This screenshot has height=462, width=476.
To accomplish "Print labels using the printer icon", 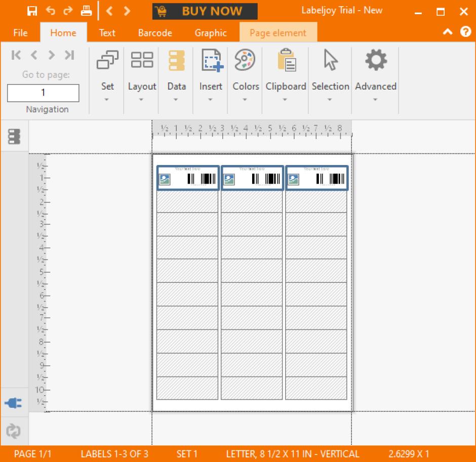I will click(x=86, y=11).
